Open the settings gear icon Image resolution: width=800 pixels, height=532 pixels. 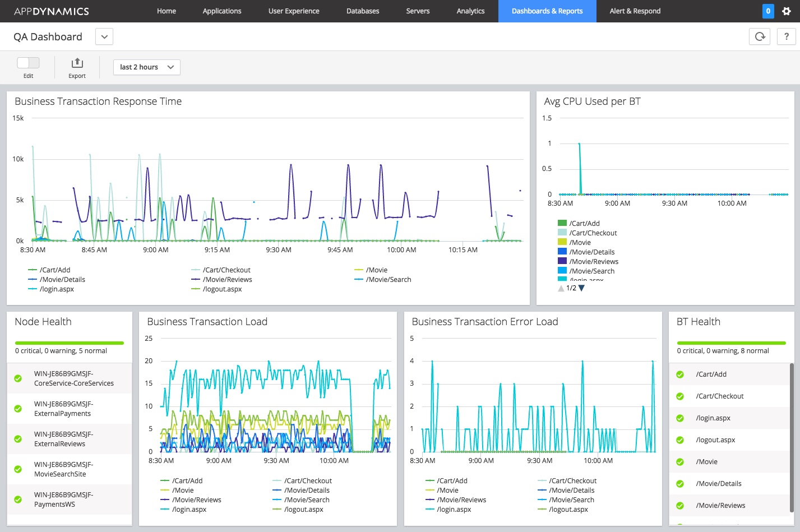(787, 11)
